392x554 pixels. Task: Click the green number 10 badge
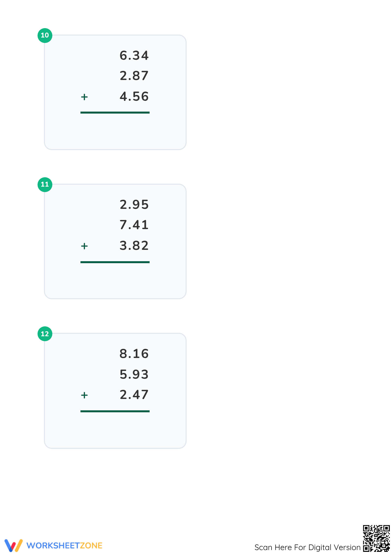(45, 35)
